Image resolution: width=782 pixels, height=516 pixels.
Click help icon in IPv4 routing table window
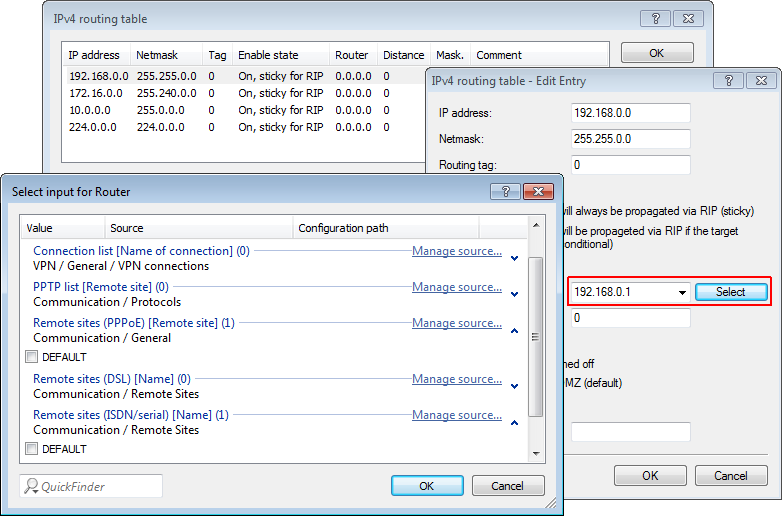(655, 19)
